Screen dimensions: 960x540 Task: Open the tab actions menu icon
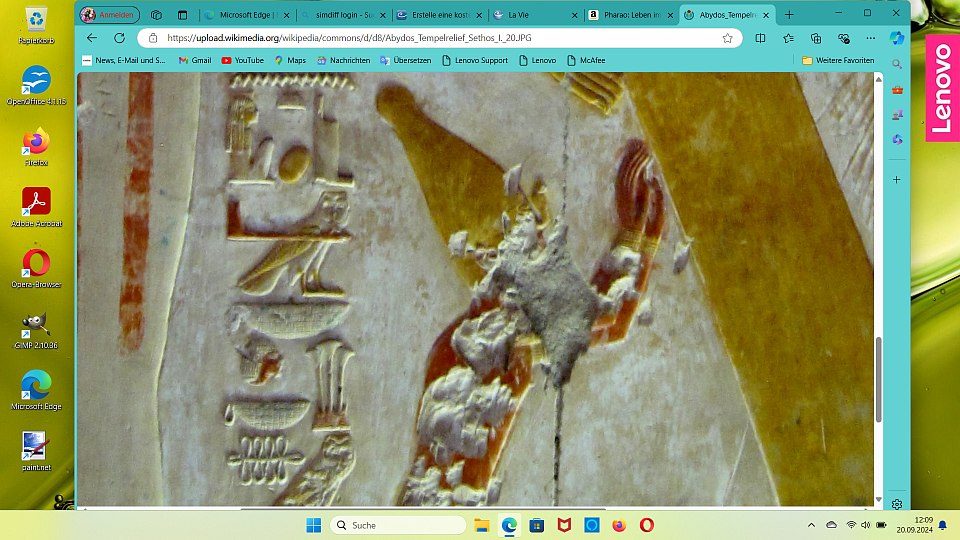coord(182,15)
